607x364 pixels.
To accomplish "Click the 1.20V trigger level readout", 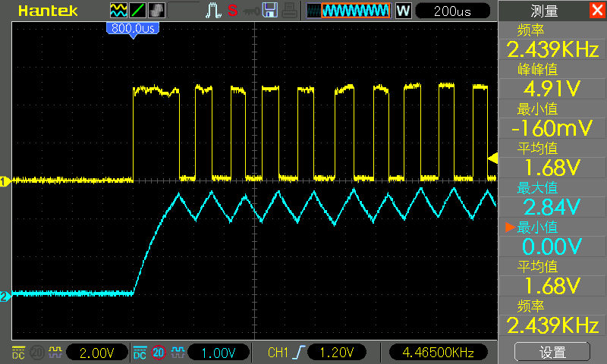I will tap(337, 353).
